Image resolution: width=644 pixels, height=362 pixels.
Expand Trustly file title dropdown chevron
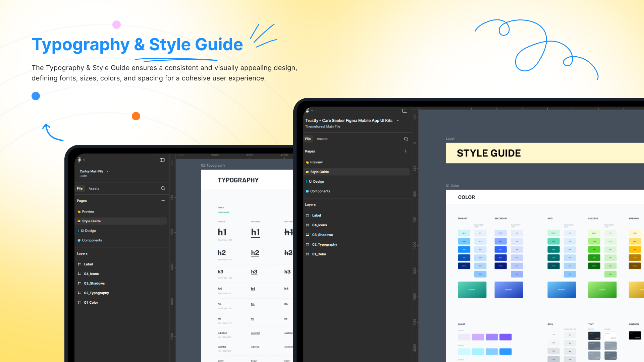coord(398,121)
